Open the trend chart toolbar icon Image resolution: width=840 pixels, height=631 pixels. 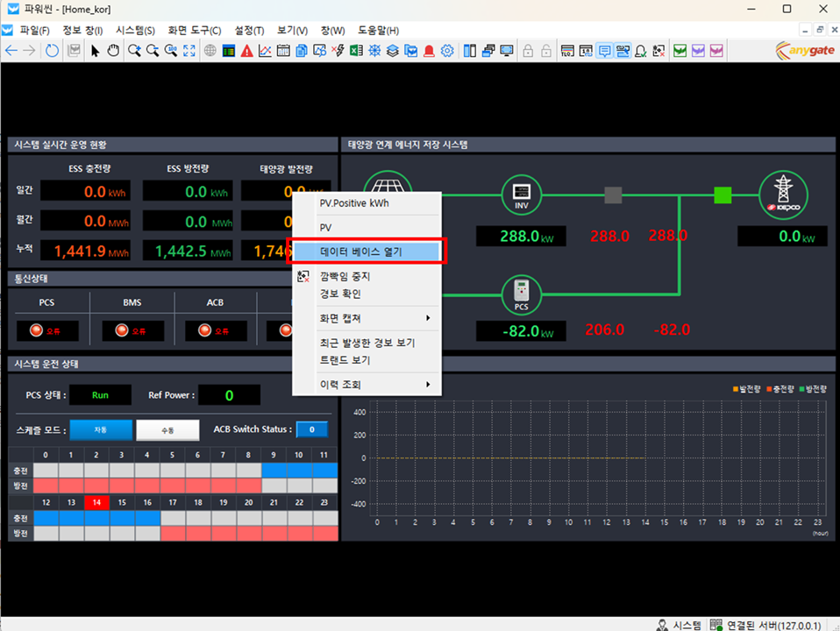click(265, 51)
